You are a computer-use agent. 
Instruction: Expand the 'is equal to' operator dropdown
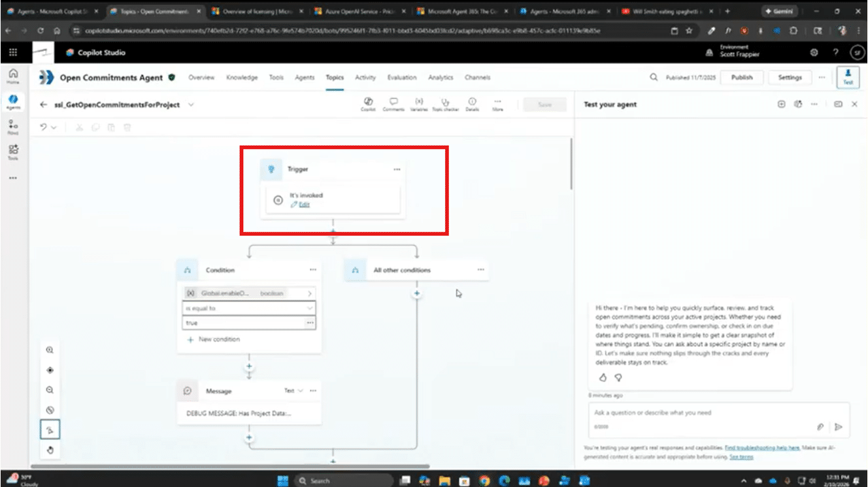(x=309, y=308)
